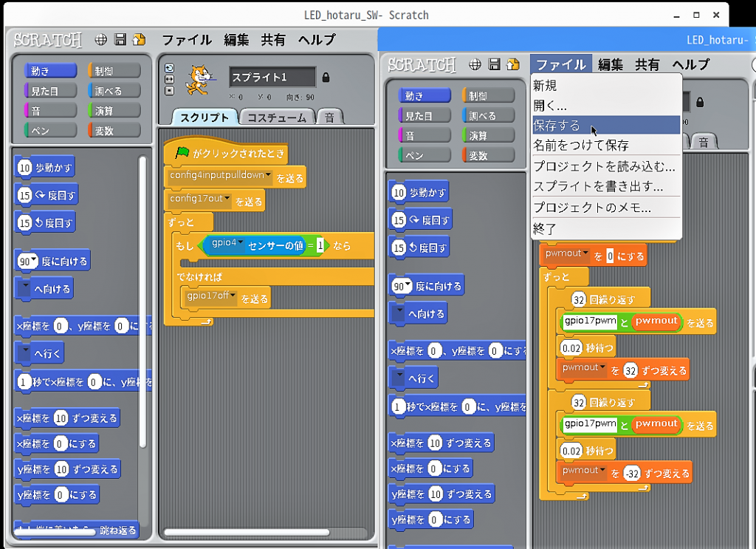Screen dimensions: 756x549
Task: Open the config17out message dropdown
Action: tap(227, 198)
